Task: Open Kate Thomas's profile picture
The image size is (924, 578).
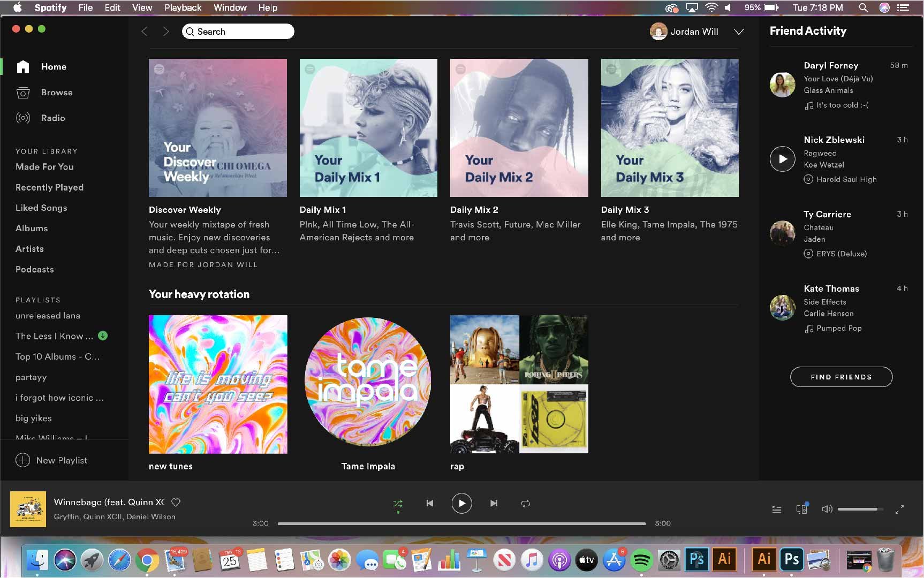Action: click(783, 308)
